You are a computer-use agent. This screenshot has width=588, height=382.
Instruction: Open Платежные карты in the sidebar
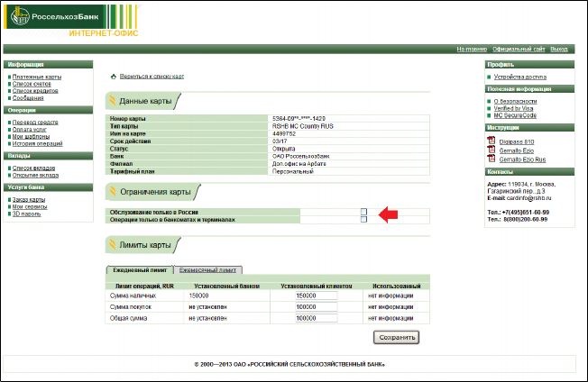coord(37,77)
